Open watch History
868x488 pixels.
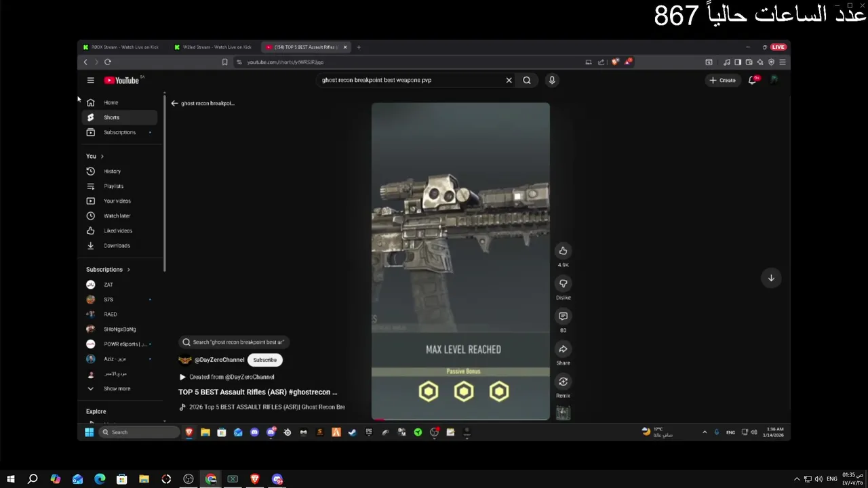(119, 171)
